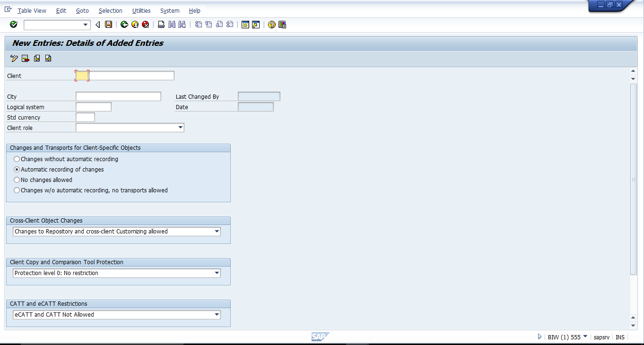Viewport: 644px width, 345px height.
Task: Select Changes without automatic recording
Action: [x=17, y=159]
